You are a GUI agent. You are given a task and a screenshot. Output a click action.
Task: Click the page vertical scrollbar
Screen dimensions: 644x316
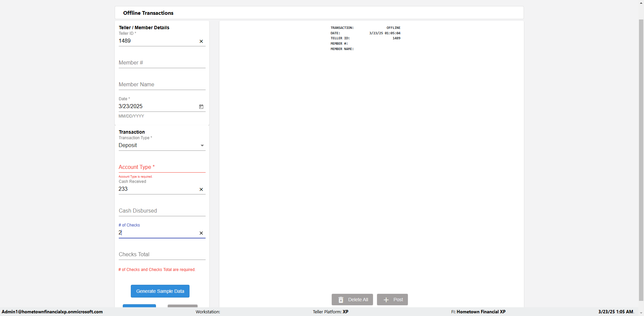(641, 160)
